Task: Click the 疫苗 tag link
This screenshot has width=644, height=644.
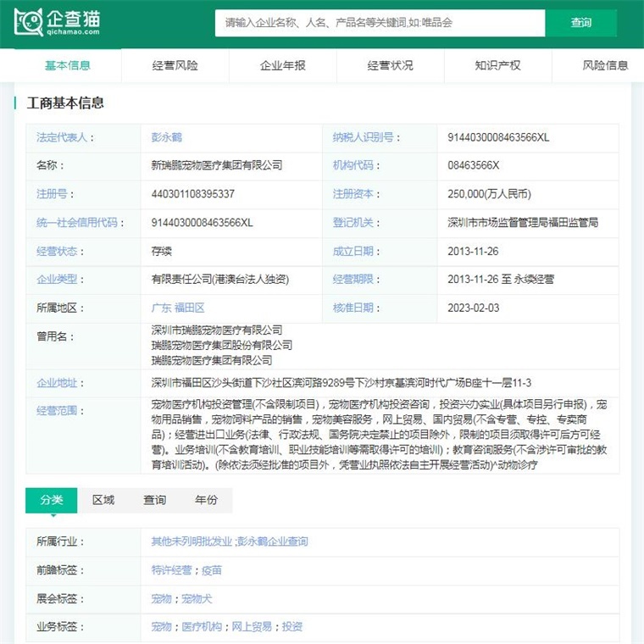Action: pyautogui.click(x=212, y=570)
